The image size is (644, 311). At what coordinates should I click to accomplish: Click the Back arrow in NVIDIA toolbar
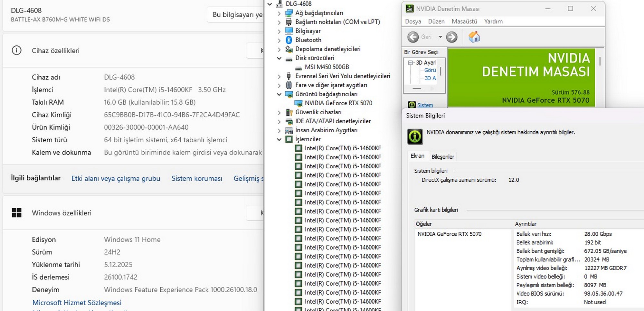click(413, 37)
